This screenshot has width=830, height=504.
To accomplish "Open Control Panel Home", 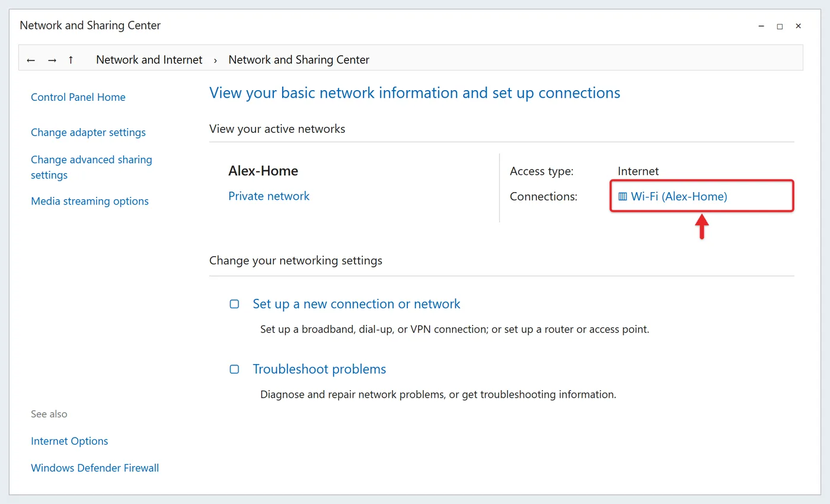I will 78,97.
